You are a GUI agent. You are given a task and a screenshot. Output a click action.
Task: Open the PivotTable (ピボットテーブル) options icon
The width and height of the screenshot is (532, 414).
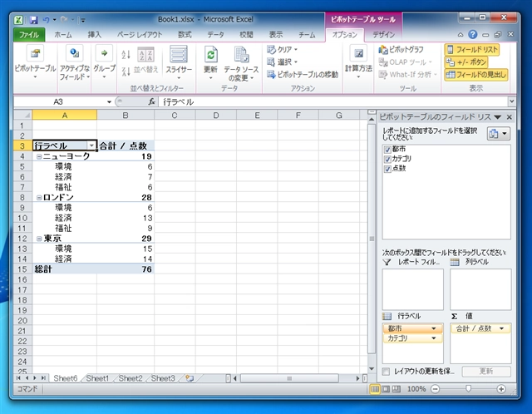(x=35, y=53)
